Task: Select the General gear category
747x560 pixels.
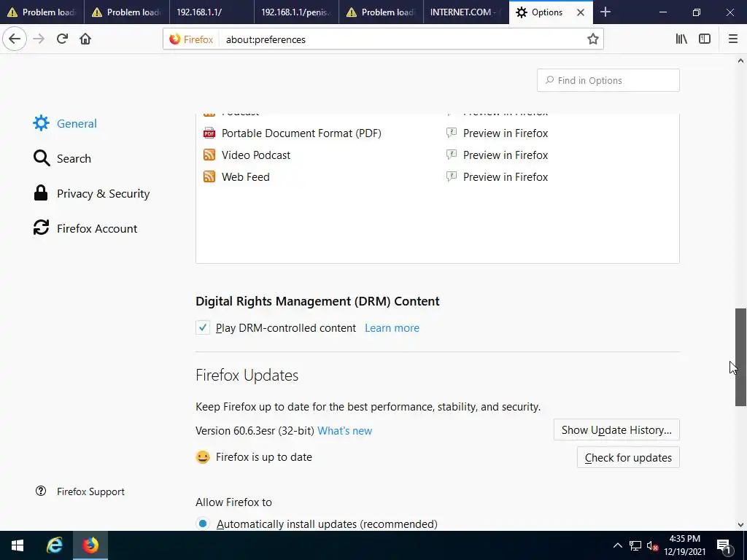Action: coord(65,123)
